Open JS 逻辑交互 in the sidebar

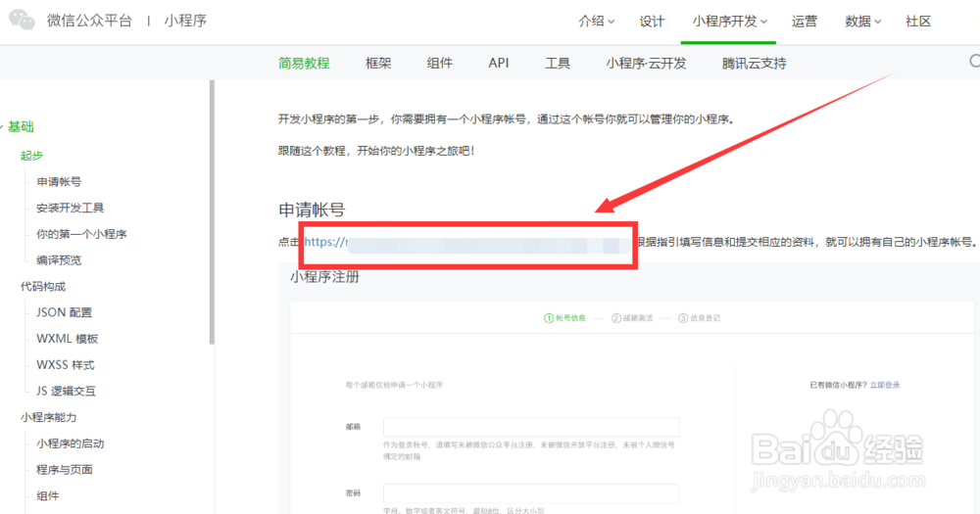coord(66,391)
